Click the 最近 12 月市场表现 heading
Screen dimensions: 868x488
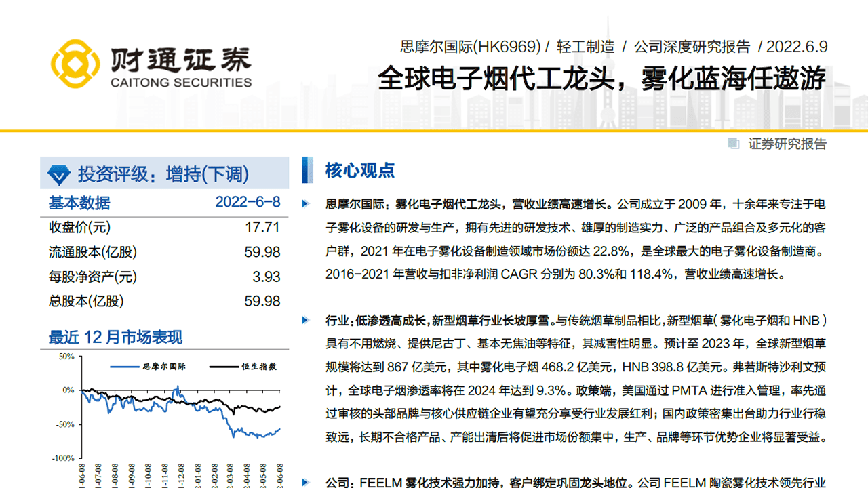(115, 337)
